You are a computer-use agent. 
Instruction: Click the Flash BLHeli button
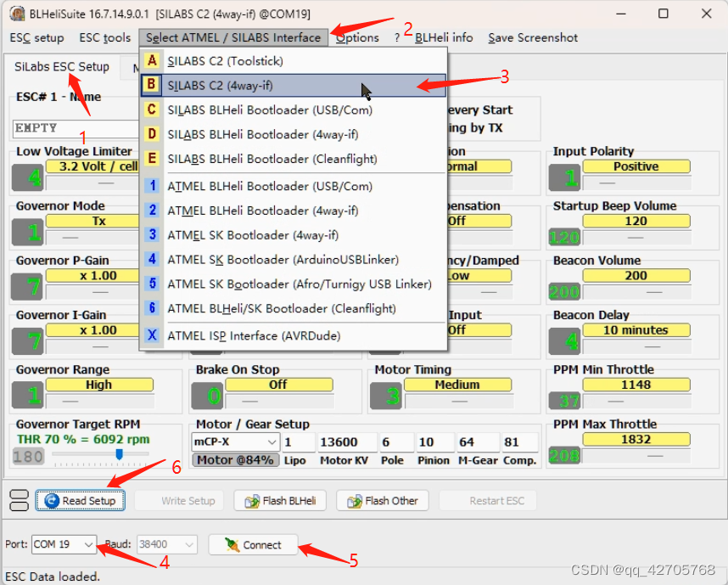280,500
